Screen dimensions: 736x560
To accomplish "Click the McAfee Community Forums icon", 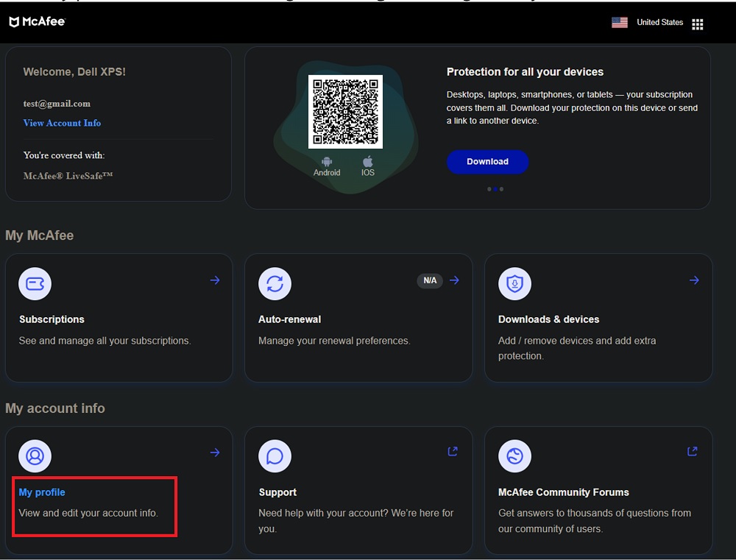I will pyautogui.click(x=514, y=456).
